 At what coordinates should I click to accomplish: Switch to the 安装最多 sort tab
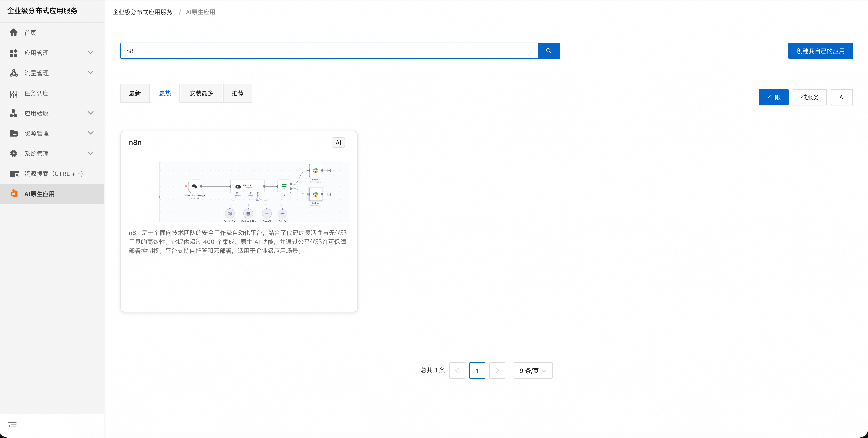coord(201,93)
